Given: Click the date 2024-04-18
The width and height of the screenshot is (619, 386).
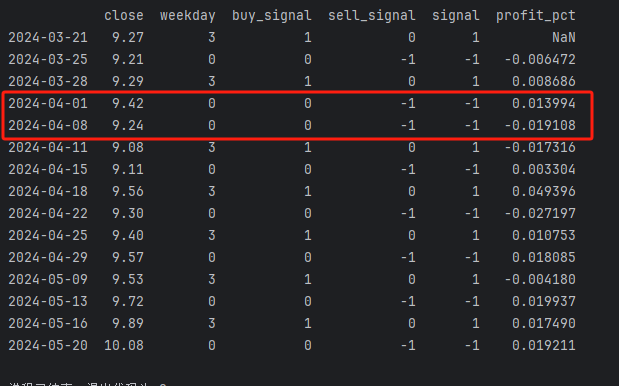Looking at the screenshot, I should [x=48, y=191].
